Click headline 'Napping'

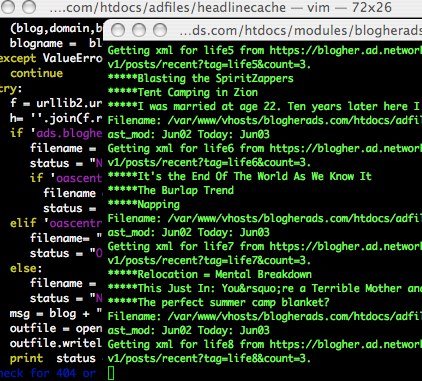144,204
